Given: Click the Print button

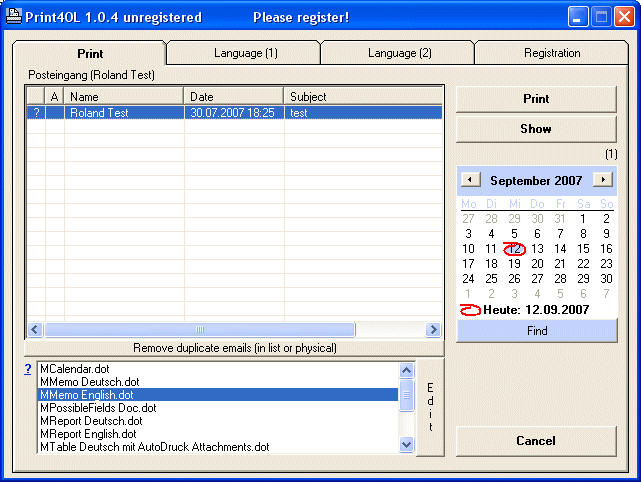Looking at the screenshot, I should click(536, 99).
